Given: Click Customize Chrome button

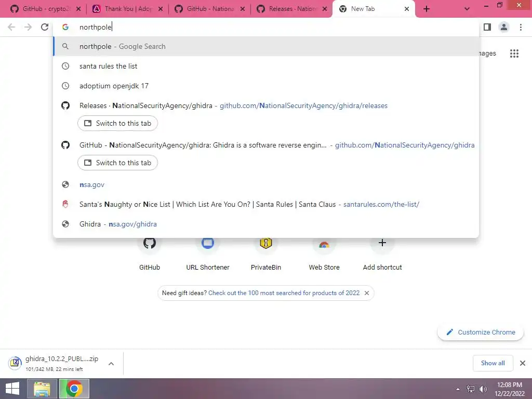Looking at the screenshot, I should click(481, 332).
